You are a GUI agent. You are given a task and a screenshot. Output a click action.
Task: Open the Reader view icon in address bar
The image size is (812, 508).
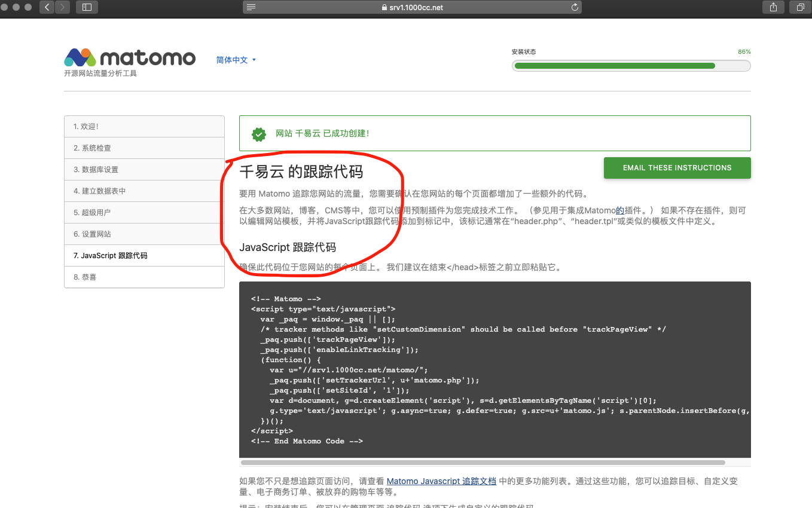(x=251, y=7)
